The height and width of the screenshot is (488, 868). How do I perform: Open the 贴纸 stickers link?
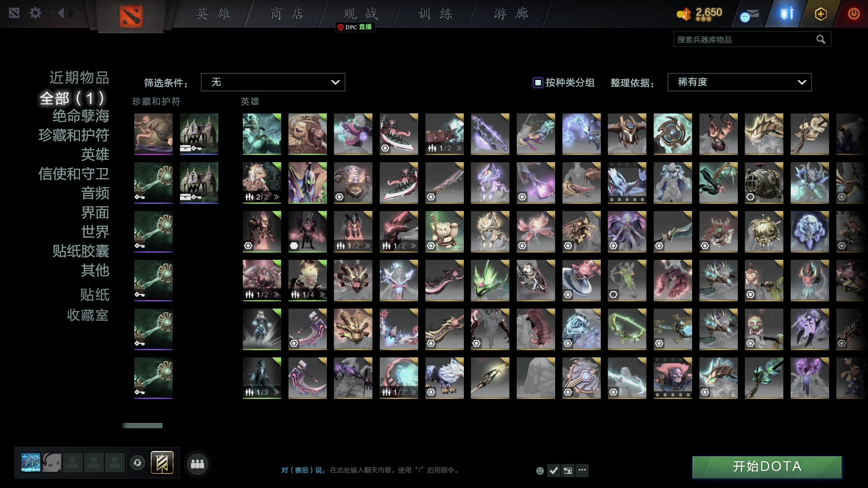pyautogui.click(x=95, y=295)
